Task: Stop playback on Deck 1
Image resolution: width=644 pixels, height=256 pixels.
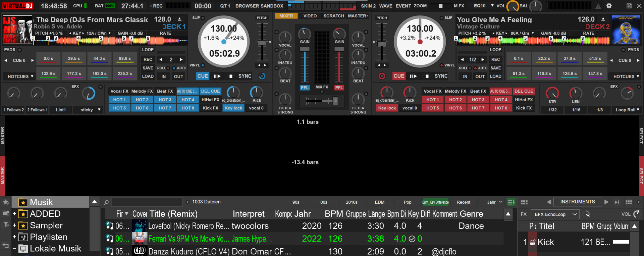Action: [231, 76]
